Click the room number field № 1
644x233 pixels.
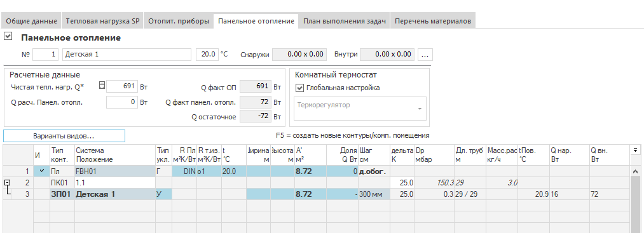coord(46,54)
